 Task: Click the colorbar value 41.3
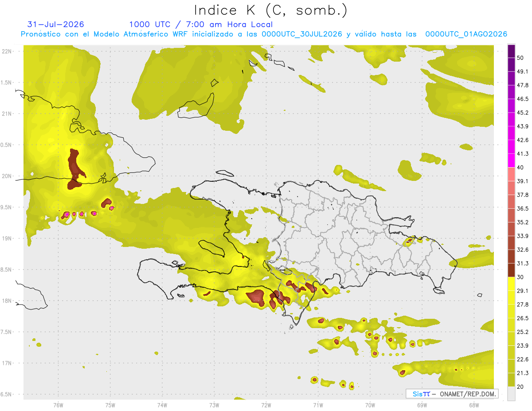pyautogui.click(x=523, y=154)
